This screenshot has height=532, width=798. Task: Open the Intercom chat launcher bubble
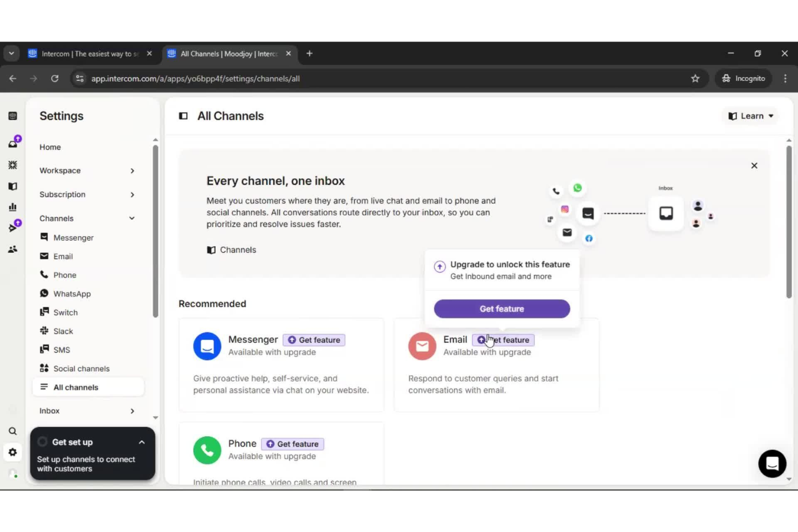(772, 464)
